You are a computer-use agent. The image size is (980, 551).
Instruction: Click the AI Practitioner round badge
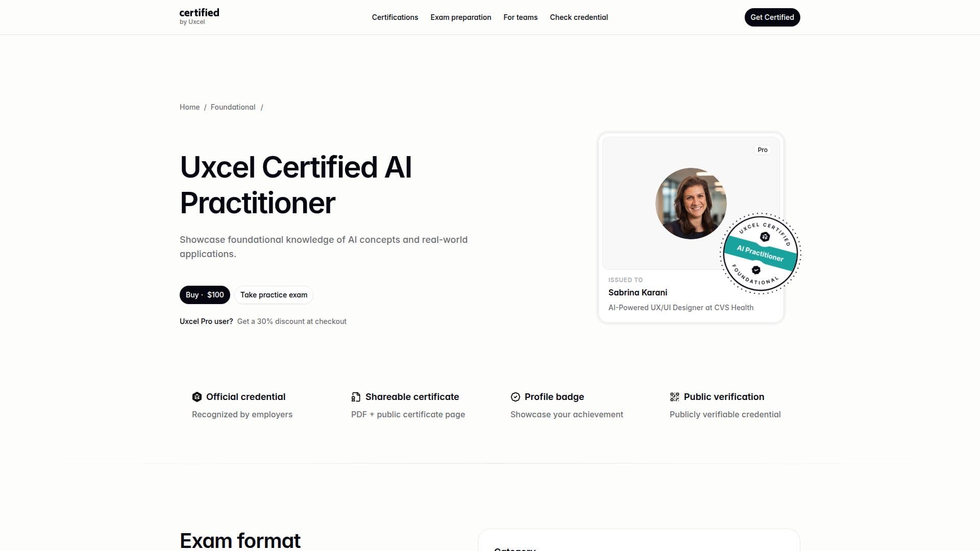click(x=761, y=253)
